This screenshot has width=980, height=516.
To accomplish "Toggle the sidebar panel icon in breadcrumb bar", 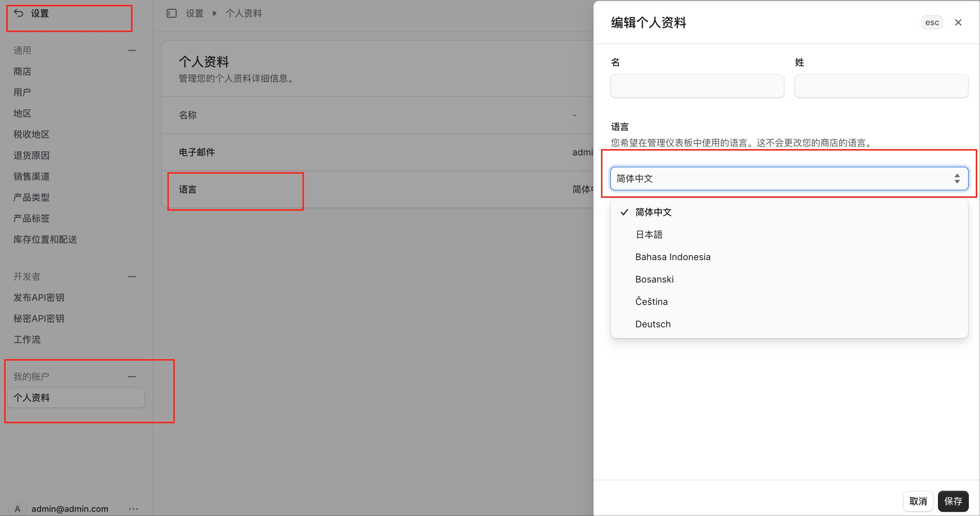I will click(172, 13).
